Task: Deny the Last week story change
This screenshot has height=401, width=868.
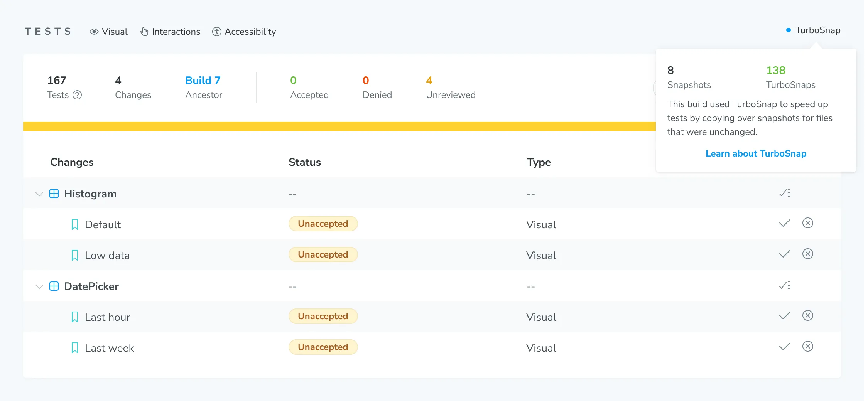Action: (x=807, y=347)
